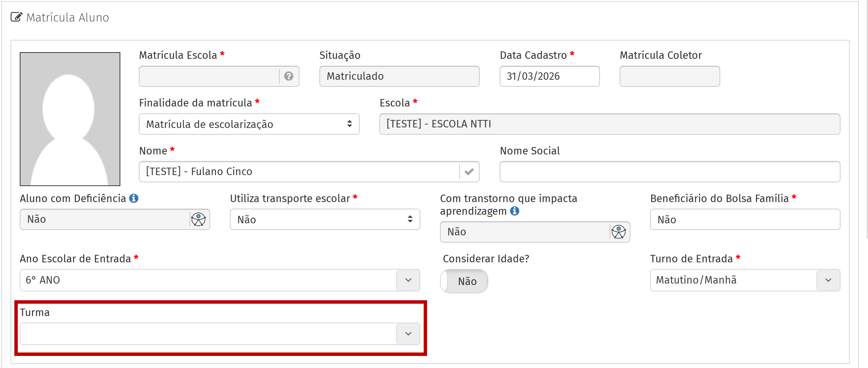Click the Nome text field
The image size is (868, 368).
(x=299, y=172)
